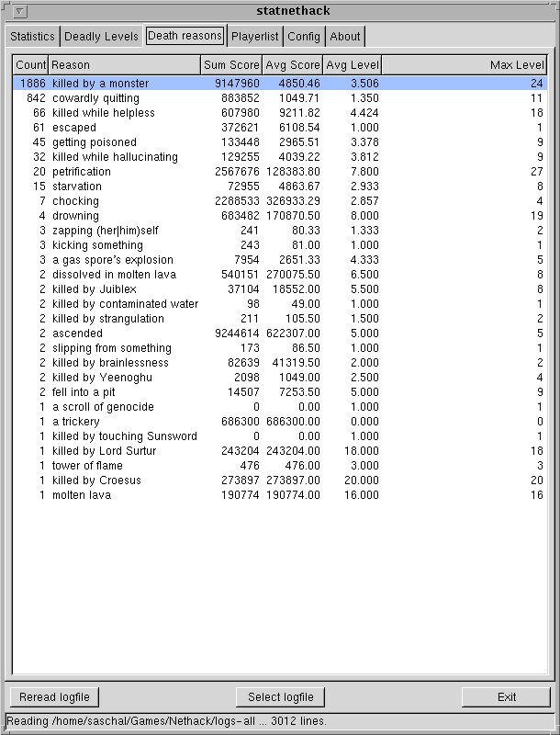Click avg score 326933.29 in chocking row
560x735 pixels.
293,201
